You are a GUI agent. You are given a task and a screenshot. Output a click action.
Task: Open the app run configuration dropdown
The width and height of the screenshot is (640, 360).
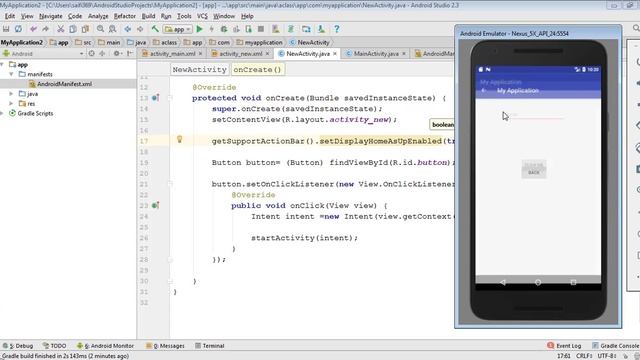(178, 29)
